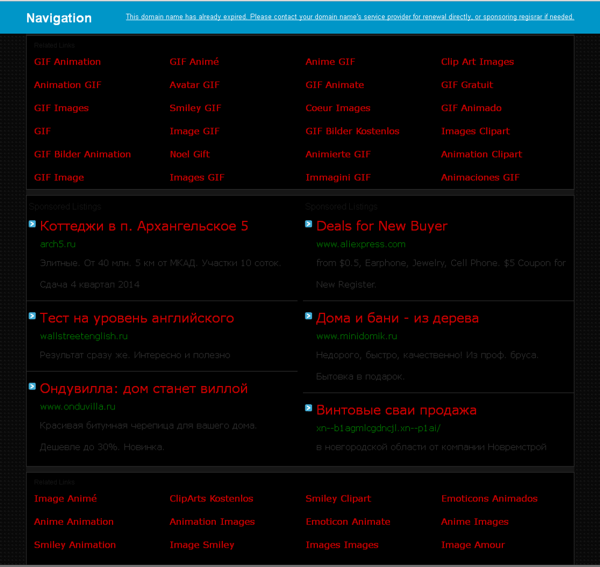
Task: Open Animation Clipart link
Action: tap(481, 154)
